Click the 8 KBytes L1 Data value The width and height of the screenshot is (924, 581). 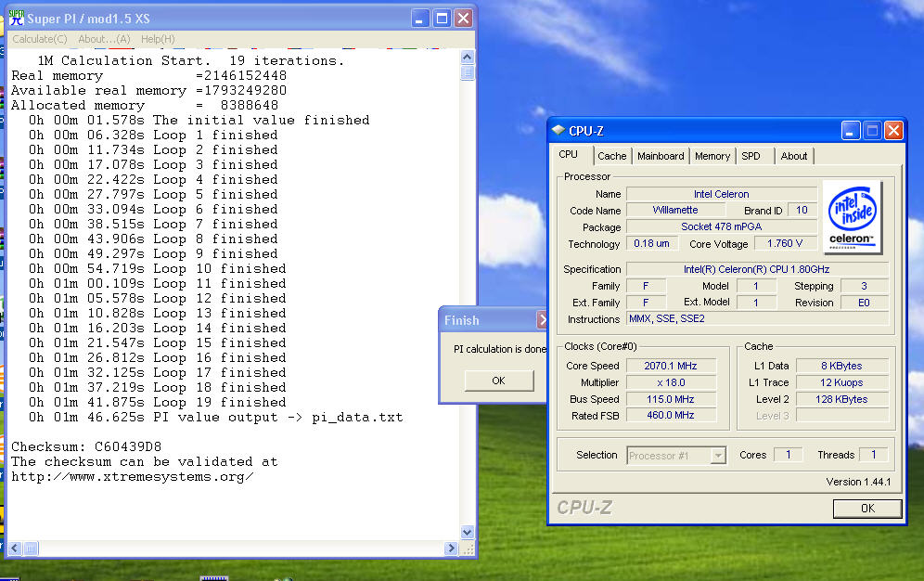841,366
